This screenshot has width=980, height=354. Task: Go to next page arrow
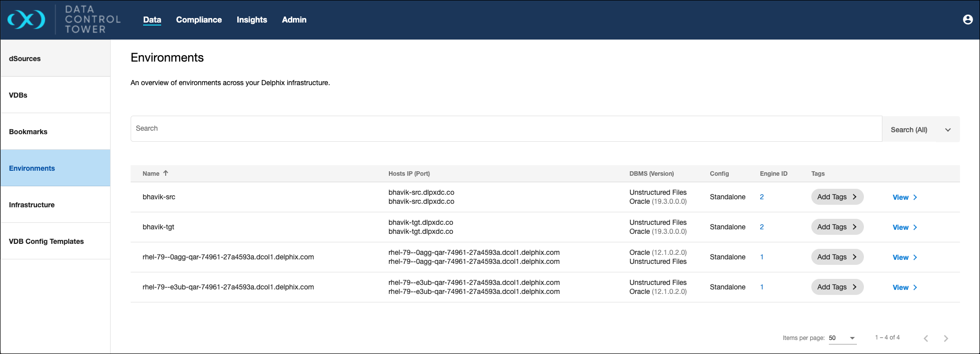945,338
